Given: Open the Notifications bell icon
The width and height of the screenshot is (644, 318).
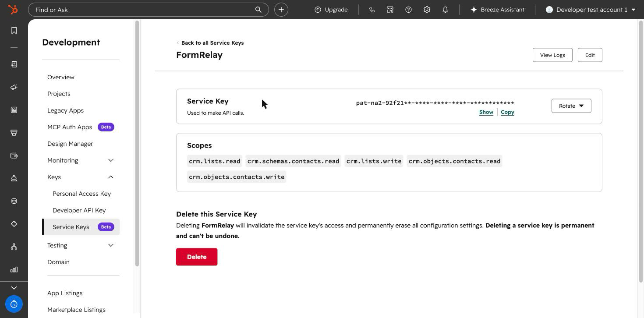Looking at the screenshot, I should point(445,10).
